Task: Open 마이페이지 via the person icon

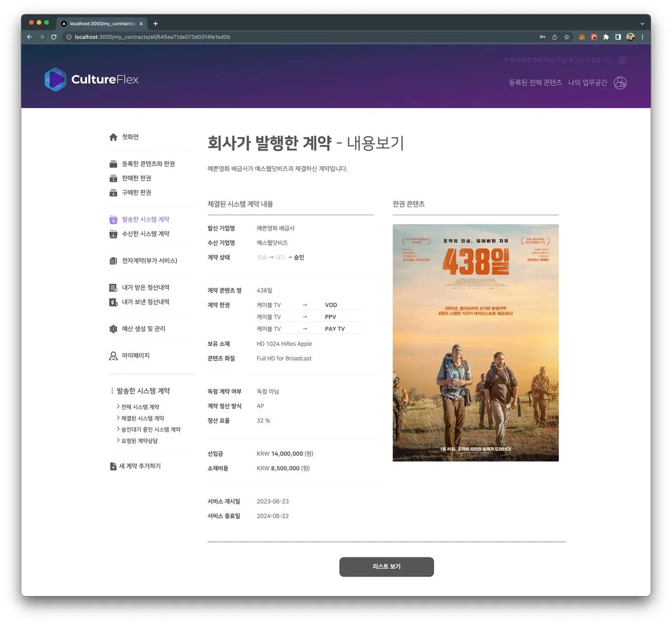Action: tap(114, 355)
